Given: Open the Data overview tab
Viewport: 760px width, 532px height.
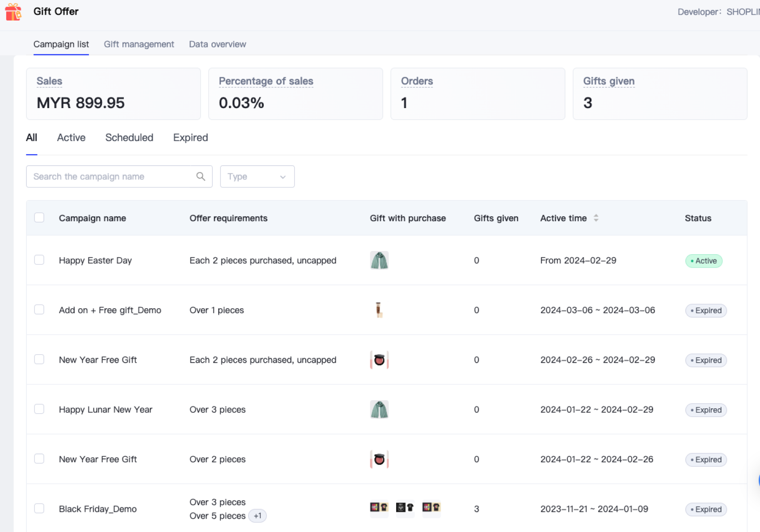Looking at the screenshot, I should (217, 44).
